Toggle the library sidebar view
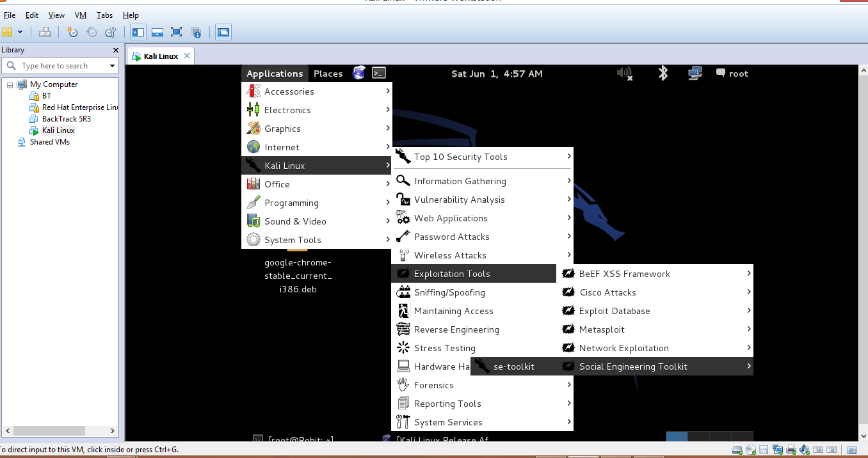868x458 pixels. pyautogui.click(x=138, y=32)
